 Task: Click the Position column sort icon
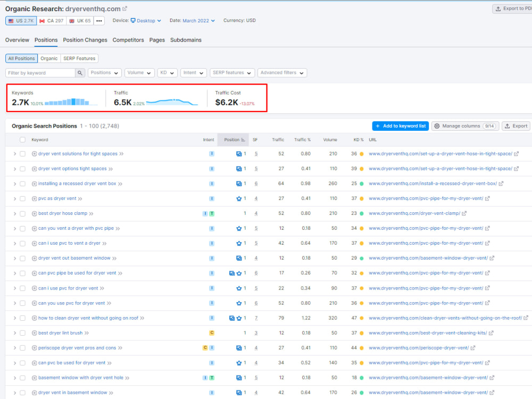(243, 140)
